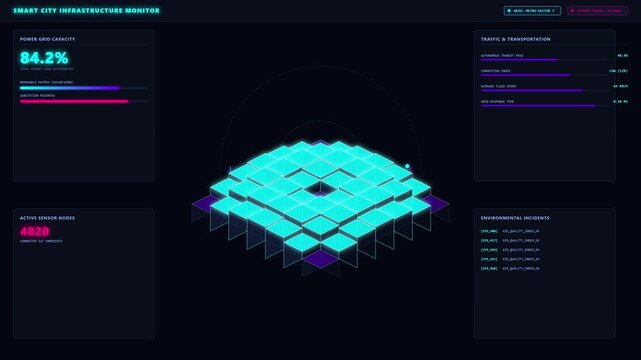Click the purple tile at grid's bottom corner
Image resolution: width=641 pixels, height=360 pixels.
coord(320,259)
